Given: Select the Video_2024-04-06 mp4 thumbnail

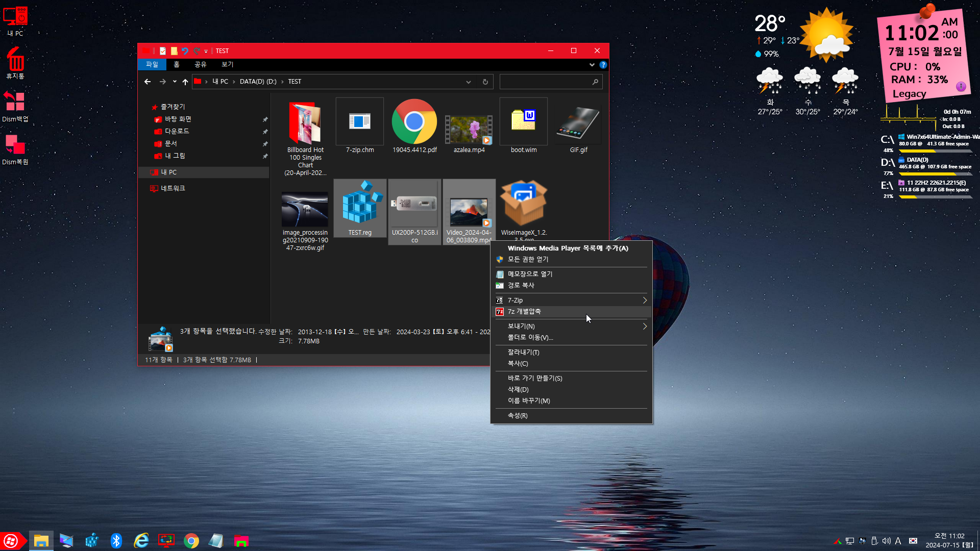Looking at the screenshot, I should point(469,212).
